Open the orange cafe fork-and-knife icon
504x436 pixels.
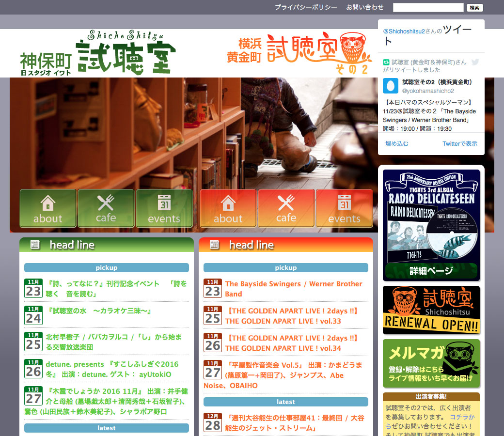click(x=286, y=208)
